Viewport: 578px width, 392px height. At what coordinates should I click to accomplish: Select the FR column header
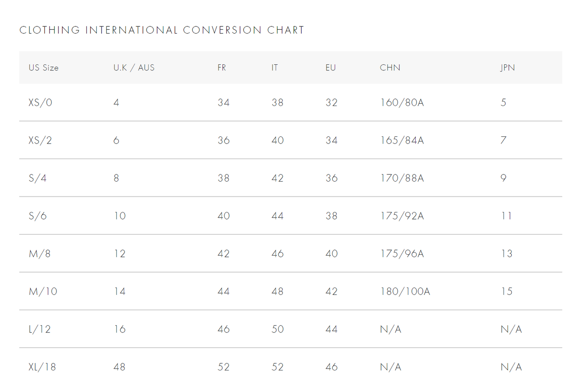click(222, 68)
